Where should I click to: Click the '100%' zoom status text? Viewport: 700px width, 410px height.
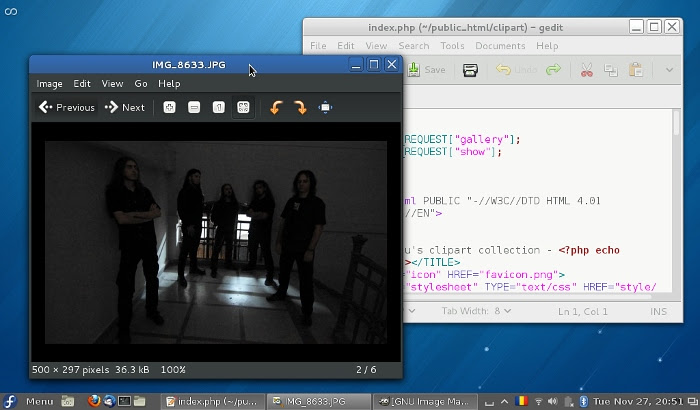pos(173,370)
